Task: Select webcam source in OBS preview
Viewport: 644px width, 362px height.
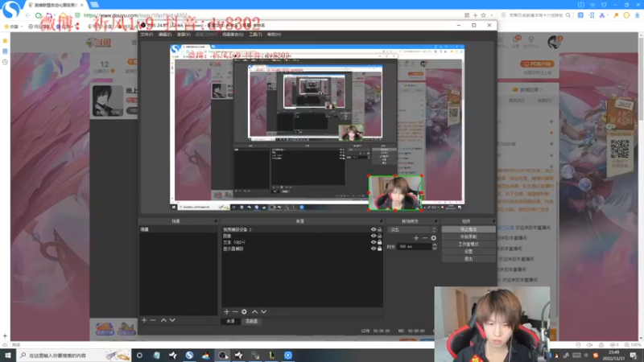Action: 395,193
